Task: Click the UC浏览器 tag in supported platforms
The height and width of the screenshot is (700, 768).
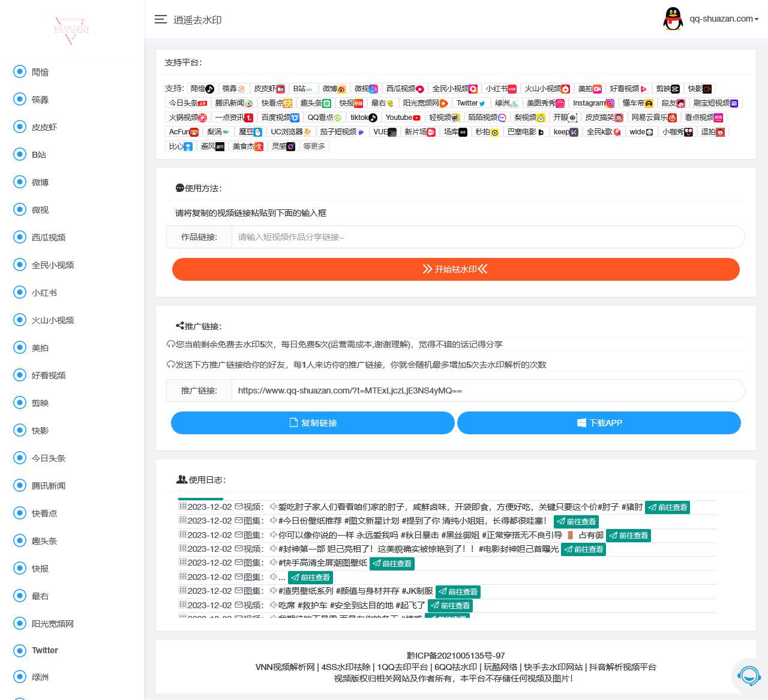Action: (x=290, y=132)
